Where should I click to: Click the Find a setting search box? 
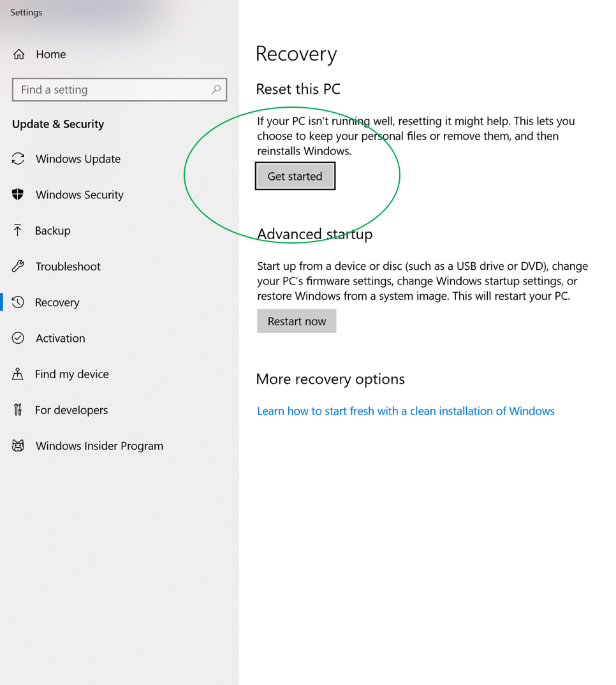(108, 89)
